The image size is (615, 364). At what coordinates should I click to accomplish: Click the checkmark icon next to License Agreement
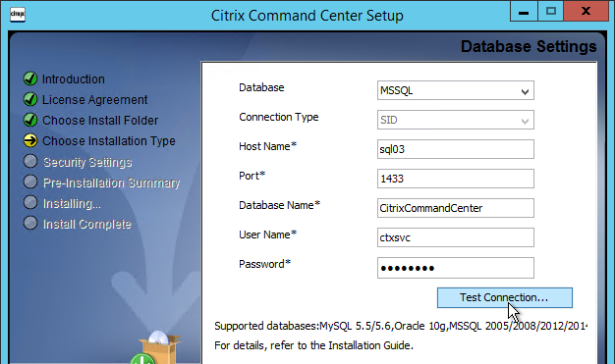coord(30,99)
